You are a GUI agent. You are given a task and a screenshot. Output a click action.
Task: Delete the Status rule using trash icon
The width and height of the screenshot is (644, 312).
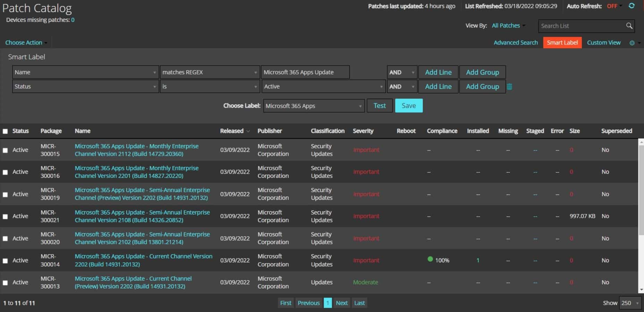509,87
